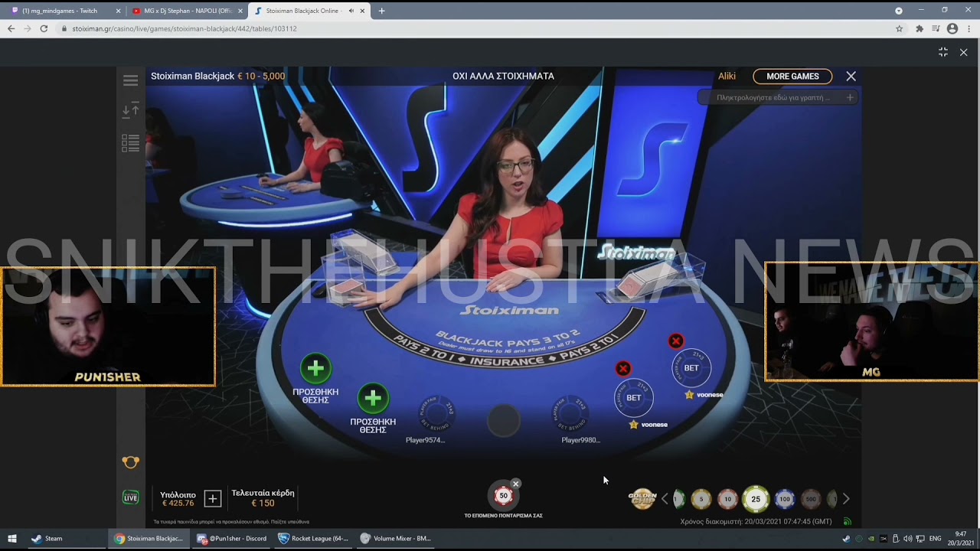Open Volume Mixer taskbar window
Image resolution: width=980 pixels, height=551 pixels.
(397, 539)
